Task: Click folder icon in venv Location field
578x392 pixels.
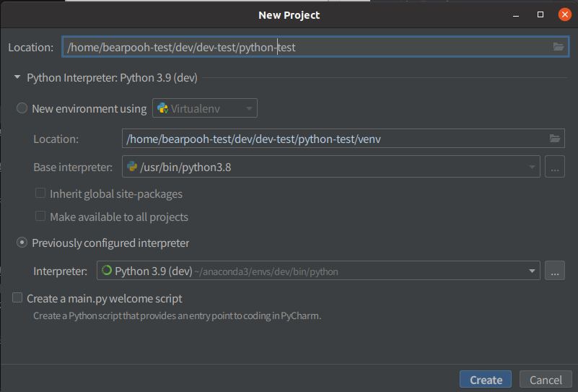Action: [x=554, y=139]
